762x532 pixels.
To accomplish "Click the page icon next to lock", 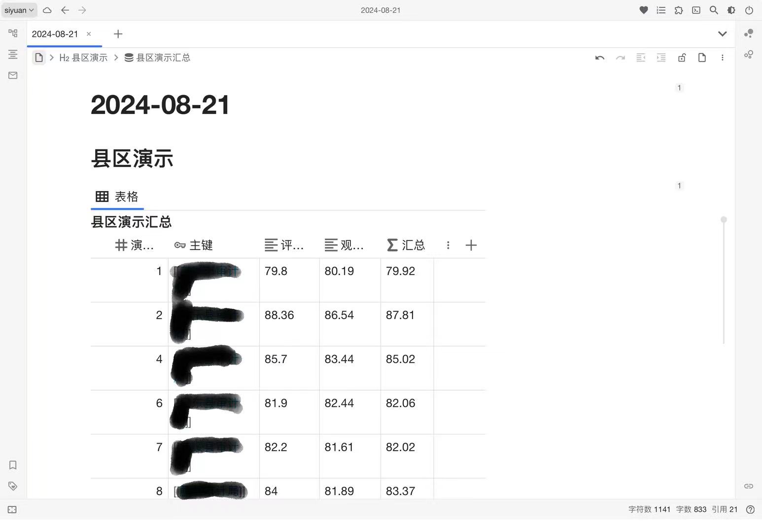I will coord(702,58).
